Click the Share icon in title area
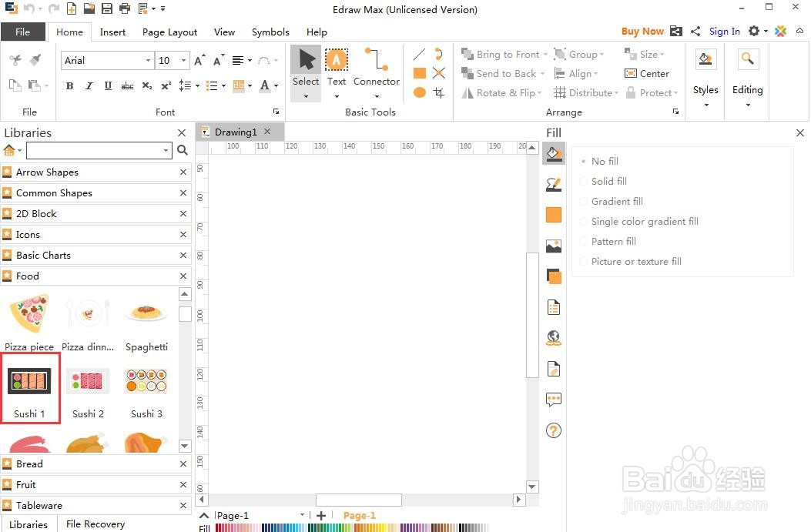The height and width of the screenshot is (532, 811). 695,31
